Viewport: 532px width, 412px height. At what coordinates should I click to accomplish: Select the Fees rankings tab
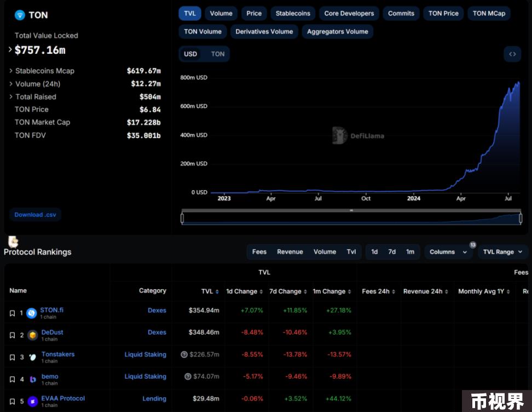click(x=259, y=252)
